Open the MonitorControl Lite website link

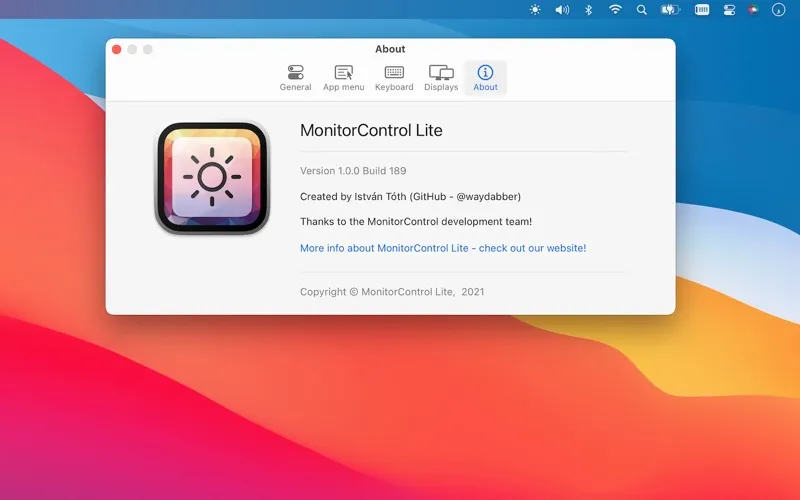[x=443, y=248]
